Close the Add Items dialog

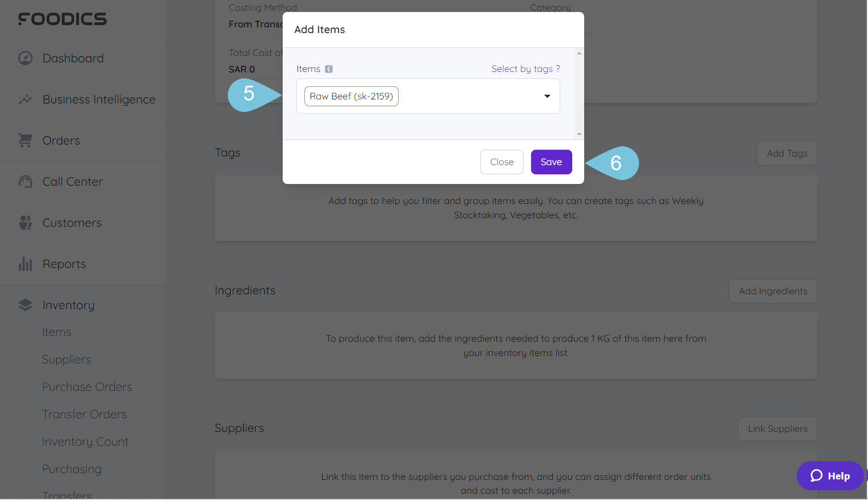[x=501, y=162]
